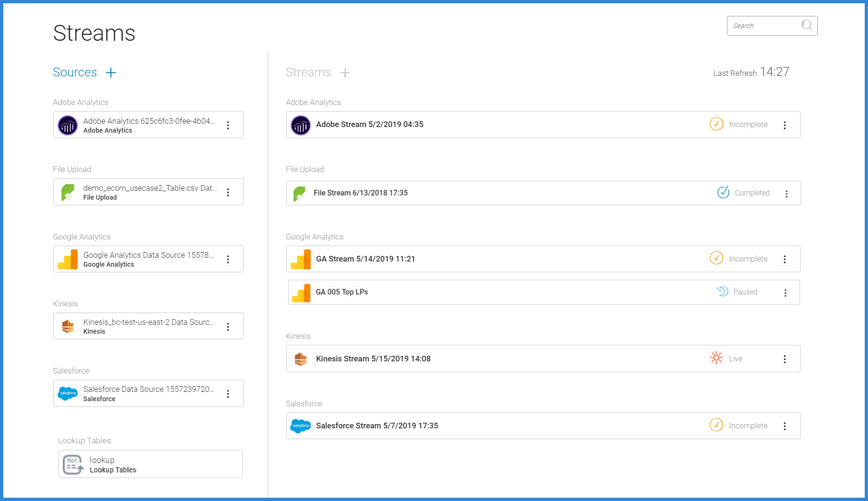Open Adobe Stream 5/2/2019 options menu

(x=785, y=125)
